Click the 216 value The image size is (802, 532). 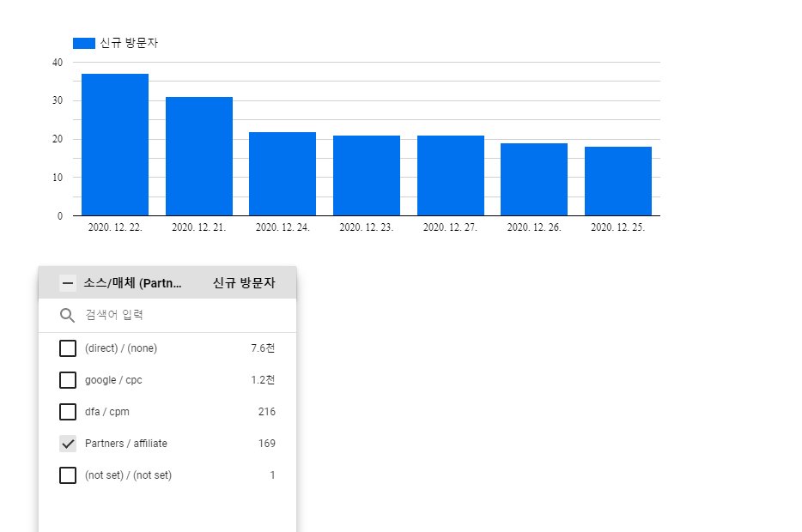point(266,412)
